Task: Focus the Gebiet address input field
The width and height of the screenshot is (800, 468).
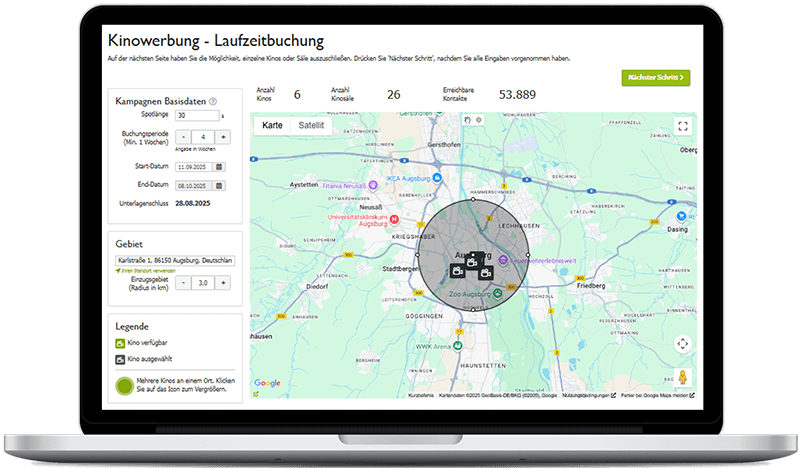Action: point(175,260)
